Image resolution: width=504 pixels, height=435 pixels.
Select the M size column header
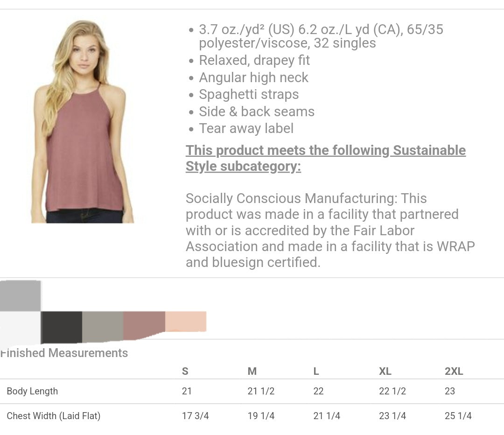(x=252, y=372)
